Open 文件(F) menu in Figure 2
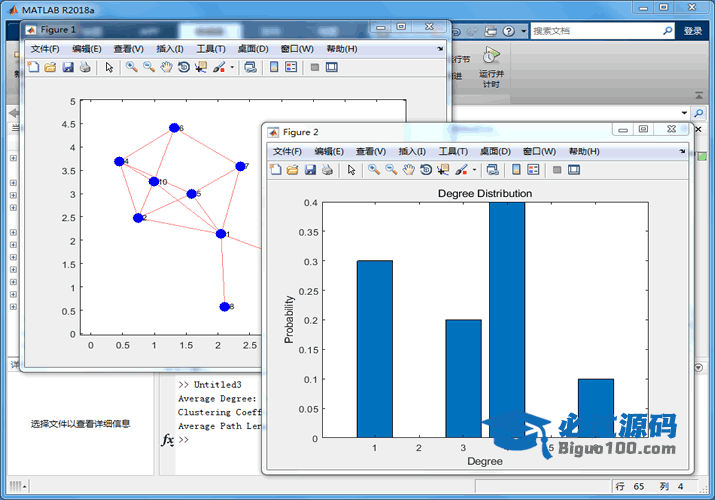 click(287, 151)
